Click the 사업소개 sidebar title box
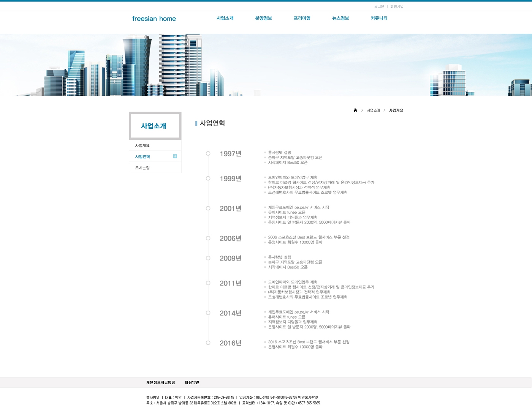This screenshot has height=412, width=532. point(155,126)
